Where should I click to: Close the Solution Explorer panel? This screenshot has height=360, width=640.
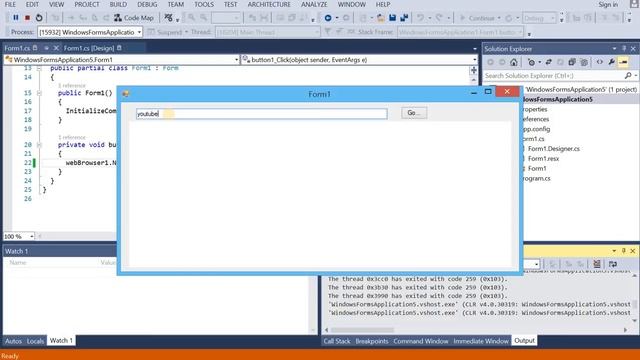[633, 49]
